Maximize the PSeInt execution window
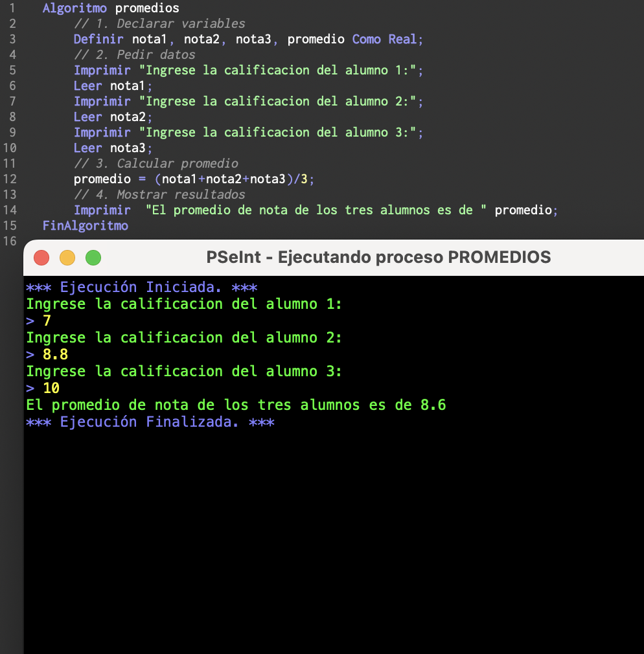Viewport: 644px width, 654px height. tap(93, 258)
